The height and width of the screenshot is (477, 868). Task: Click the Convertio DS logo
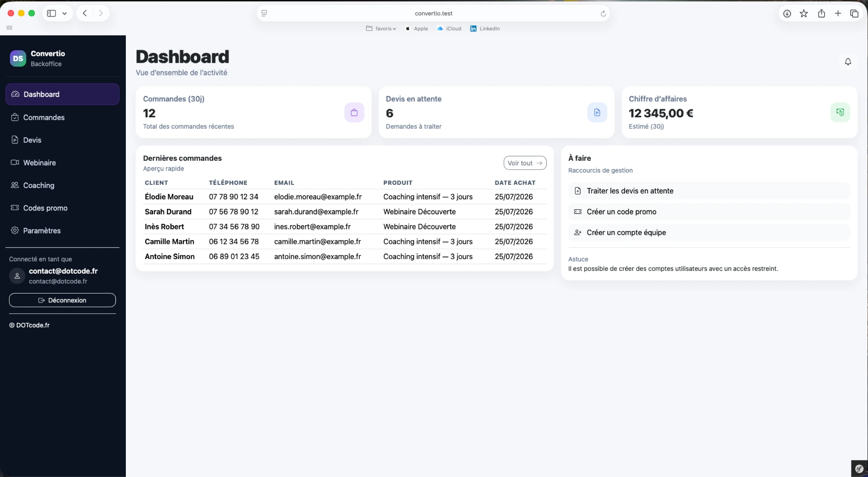click(18, 58)
